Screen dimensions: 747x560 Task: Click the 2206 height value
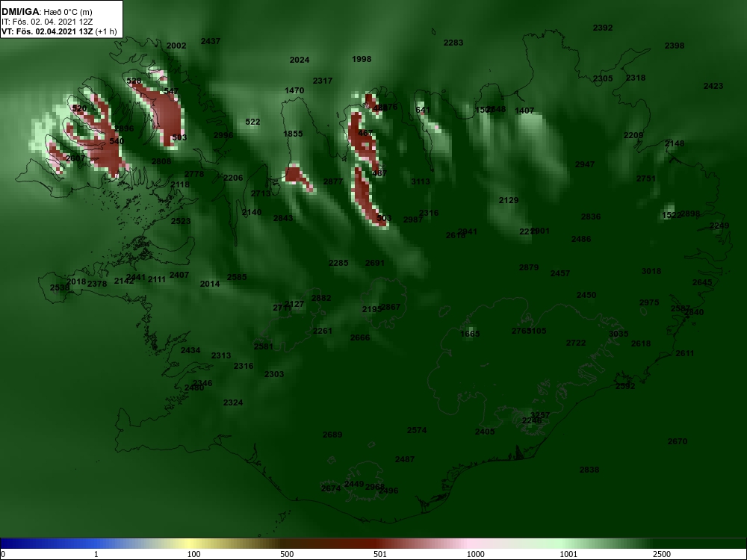(233, 178)
